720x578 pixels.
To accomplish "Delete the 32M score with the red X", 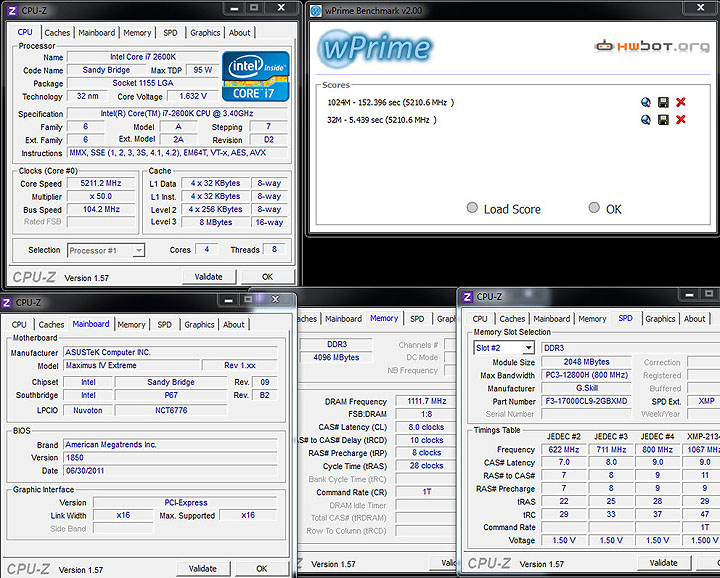I will pyautogui.click(x=681, y=119).
